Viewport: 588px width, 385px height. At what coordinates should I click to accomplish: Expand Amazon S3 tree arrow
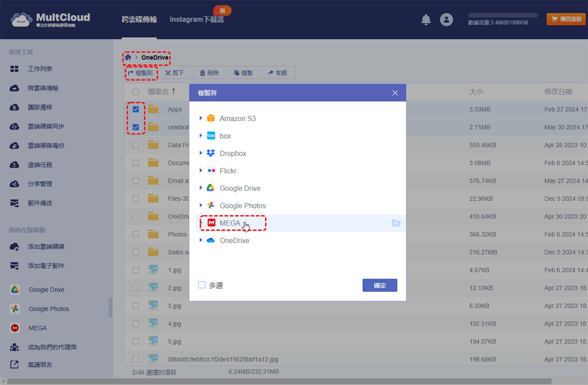click(201, 118)
